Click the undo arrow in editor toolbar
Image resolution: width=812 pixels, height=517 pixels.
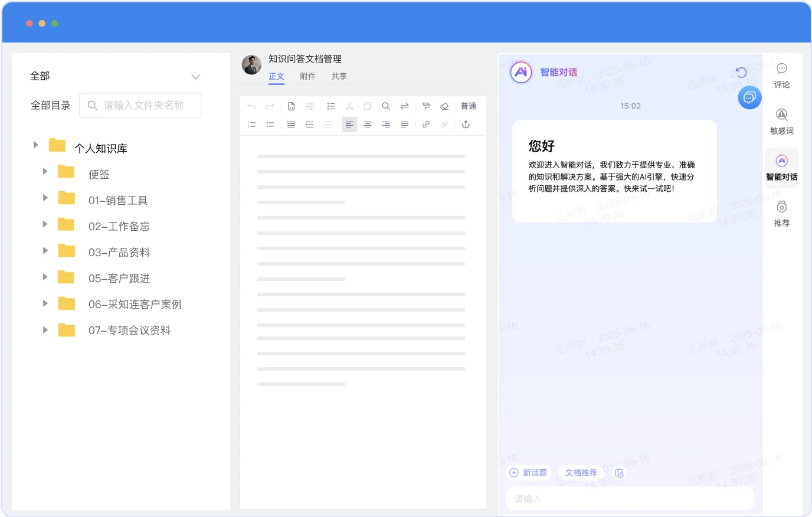coord(251,106)
